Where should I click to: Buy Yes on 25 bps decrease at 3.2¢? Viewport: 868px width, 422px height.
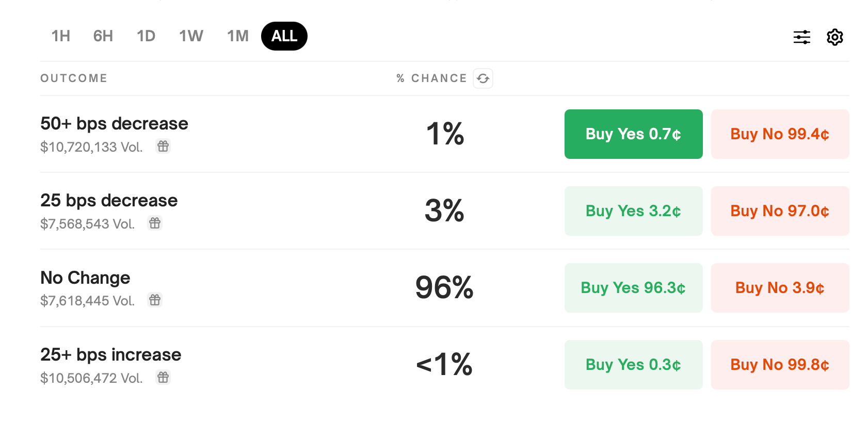(x=633, y=211)
